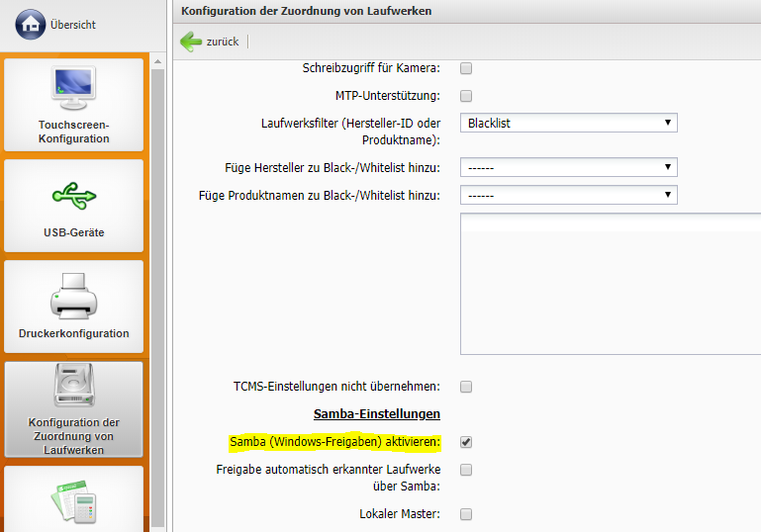Expand Füge Hersteller zu Black-/Whitelist dropdown
761x532 pixels.
point(568,167)
